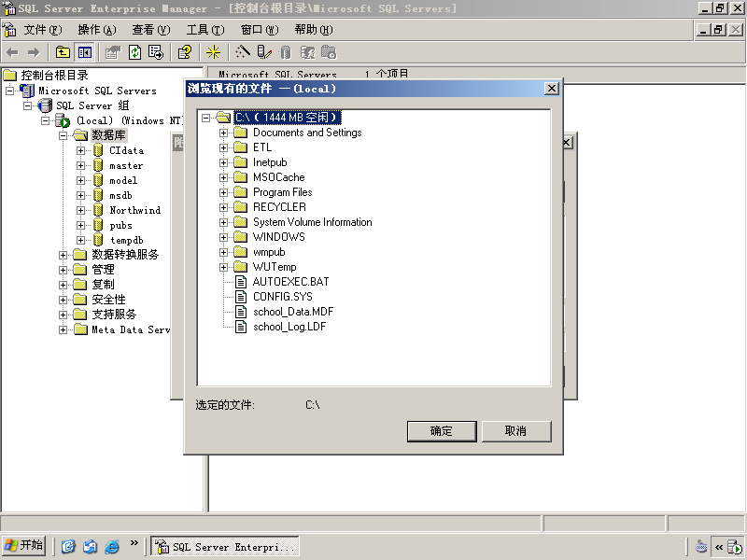Select the msdb database label
747x560 pixels.
coord(120,196)
